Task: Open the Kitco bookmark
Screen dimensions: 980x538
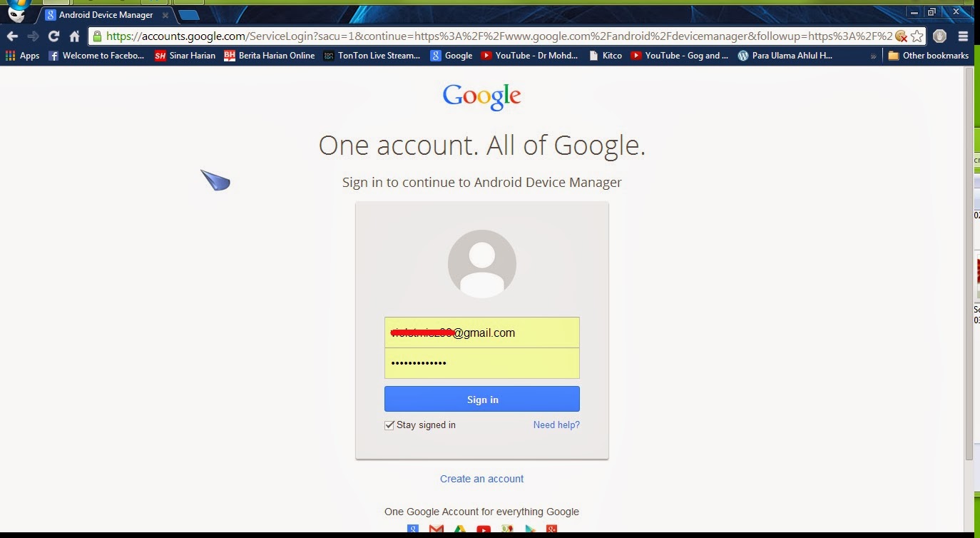Action: tap(605, 55)
